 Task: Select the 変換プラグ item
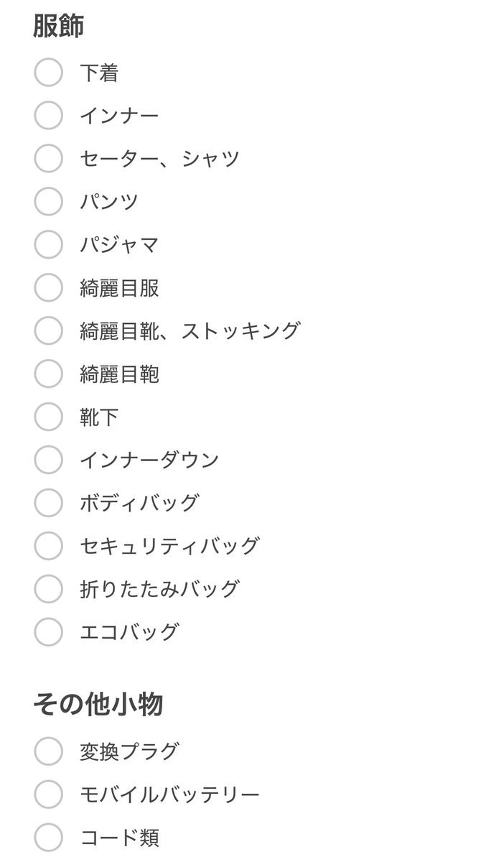tap(48, 751)
